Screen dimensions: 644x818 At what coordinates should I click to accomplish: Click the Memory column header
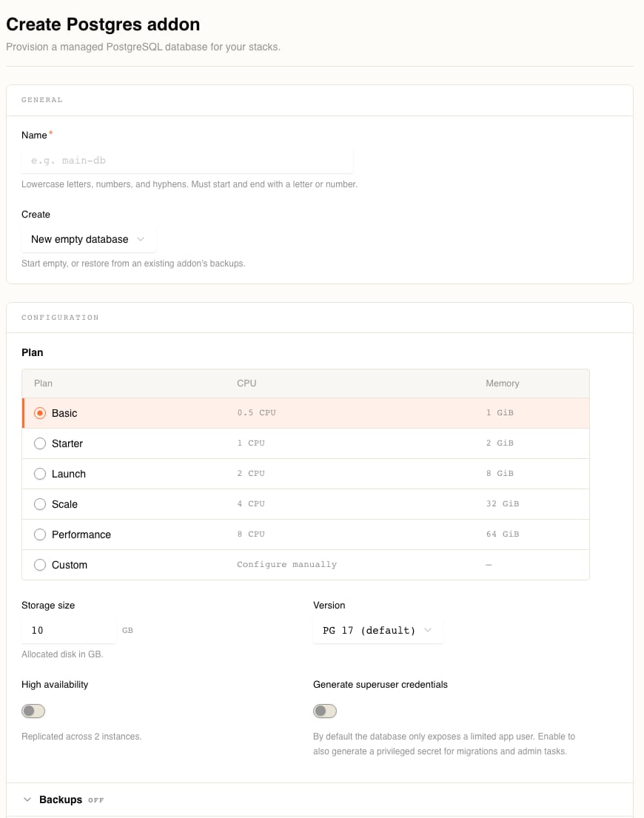point(502,383)
